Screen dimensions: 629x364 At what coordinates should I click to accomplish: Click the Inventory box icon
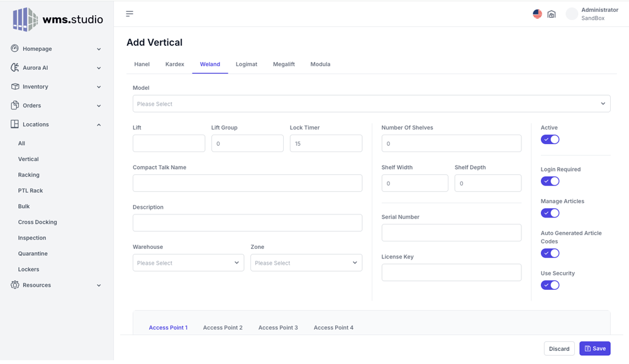click(x=15, y=86)
